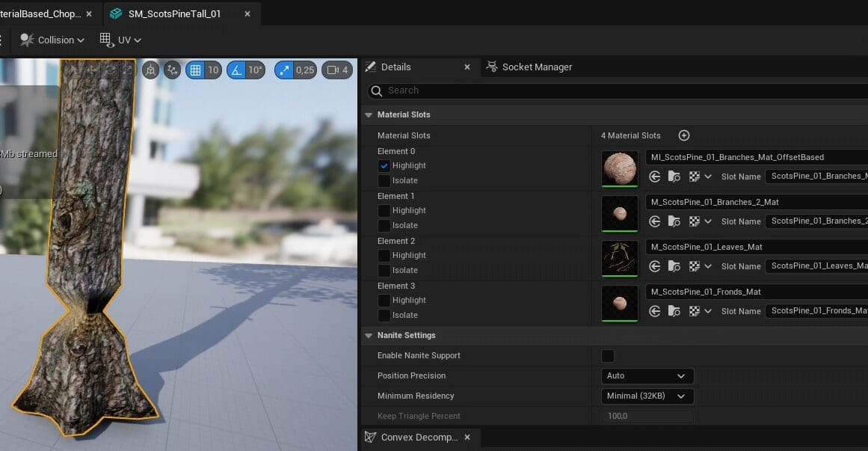Open the SM_ScotsPineTall_01 editor tab

174,14
